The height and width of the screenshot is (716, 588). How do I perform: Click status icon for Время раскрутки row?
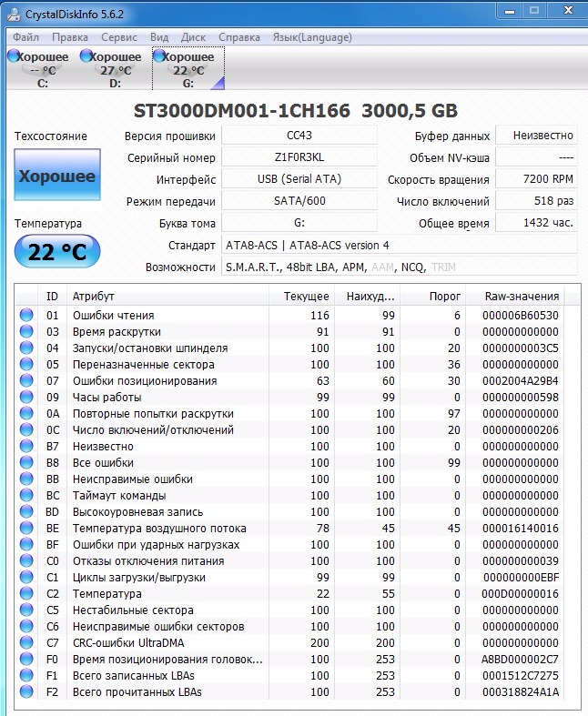pyautogui.click(x=26, y=331)
